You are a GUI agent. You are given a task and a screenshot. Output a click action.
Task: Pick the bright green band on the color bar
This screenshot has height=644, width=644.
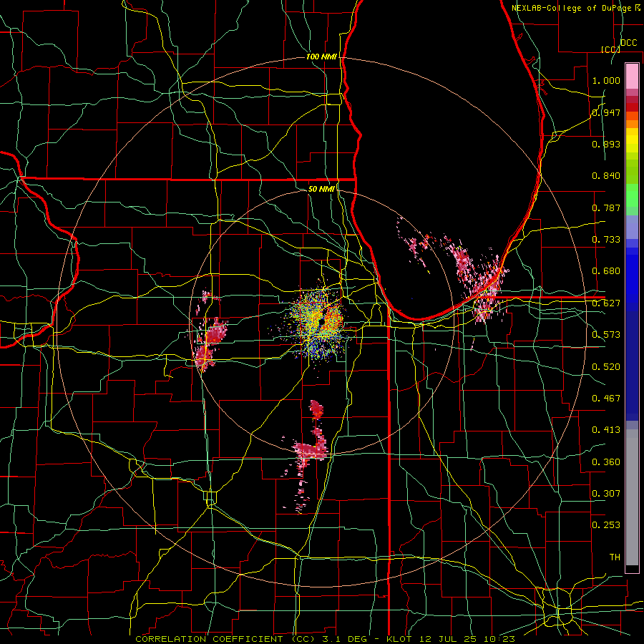pos(632,195)
